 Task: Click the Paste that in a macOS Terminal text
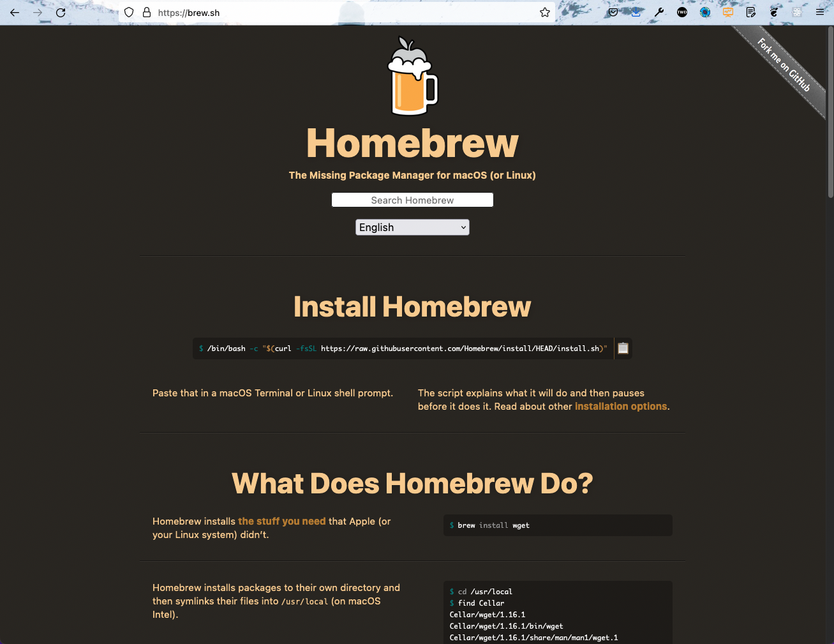272,393
